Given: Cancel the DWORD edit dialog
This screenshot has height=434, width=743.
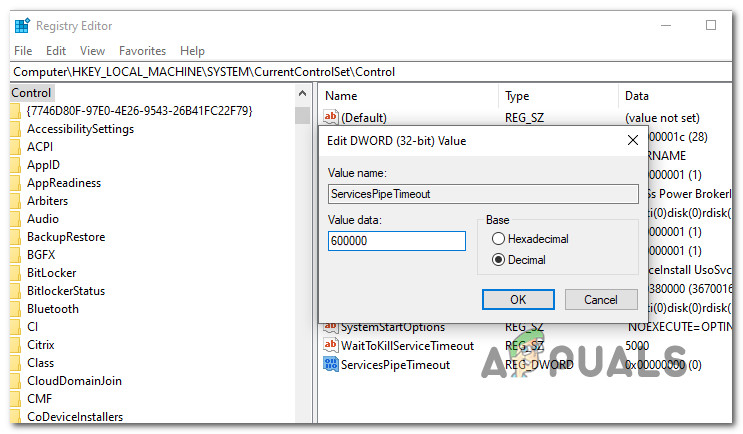Looking at the screenshot, I should [601, 300].
